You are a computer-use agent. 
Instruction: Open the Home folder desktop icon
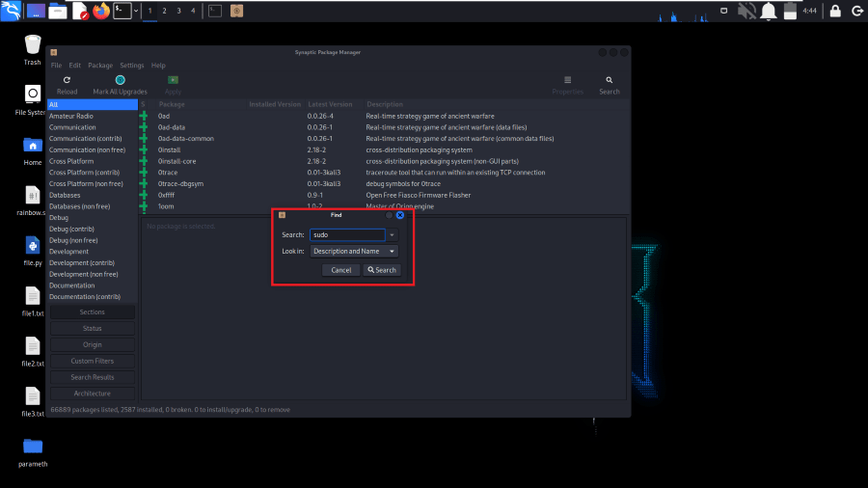(33, 151)
